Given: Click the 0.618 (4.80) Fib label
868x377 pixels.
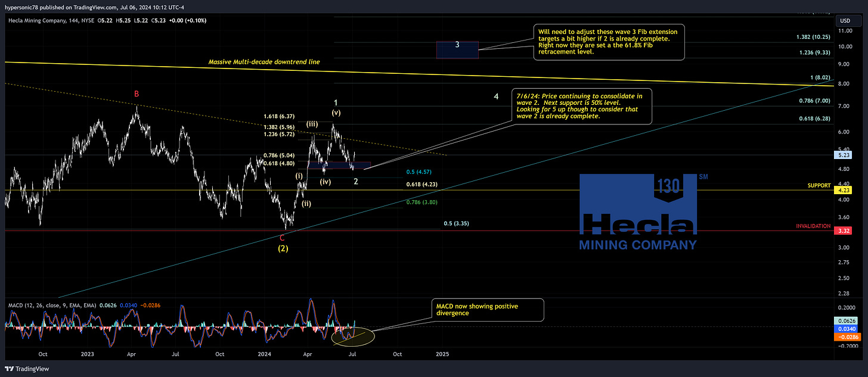Looking at the screenshot, I should tap(278, 163).
